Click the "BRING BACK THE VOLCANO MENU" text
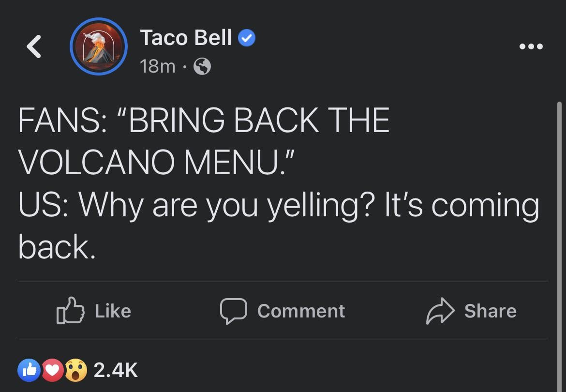566x392 pixels. (203, 140)
